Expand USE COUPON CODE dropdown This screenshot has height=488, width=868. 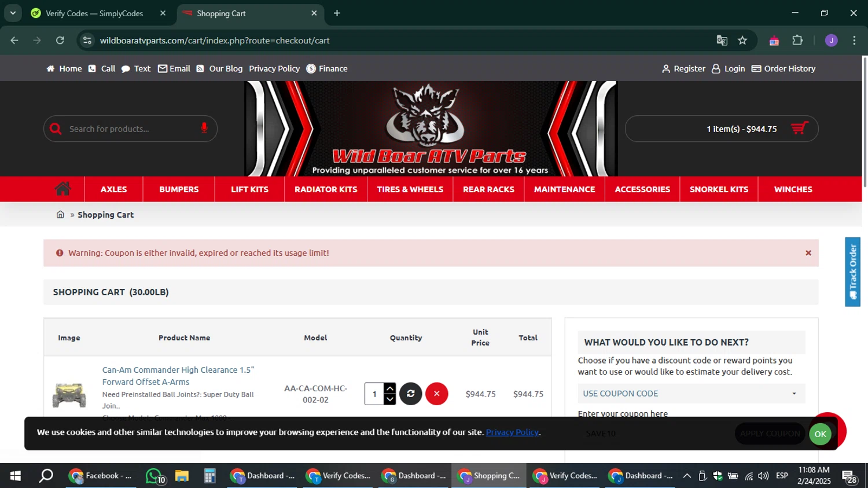(691, 394)
